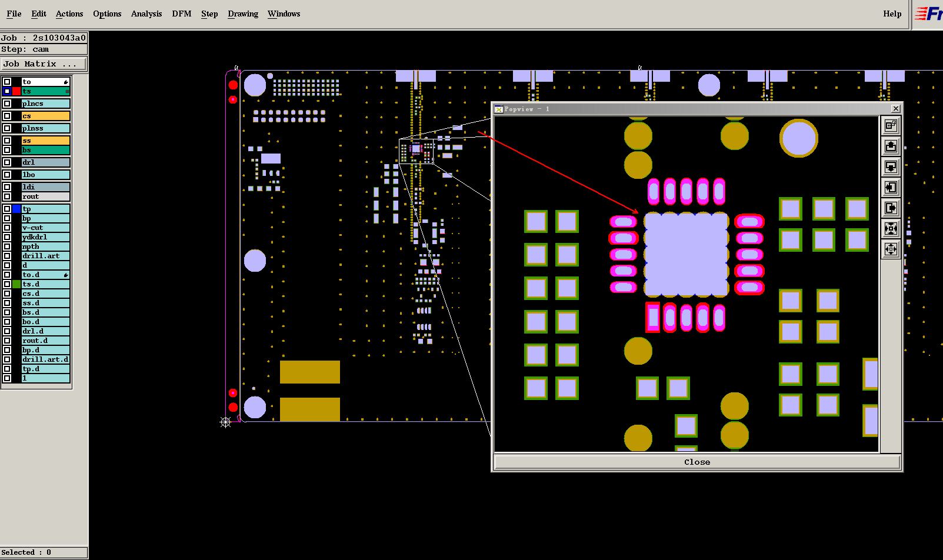Screen dimensions: 943x560
Task: Click the pencil marker on the 'to' layer row
Action: (66, 82)
